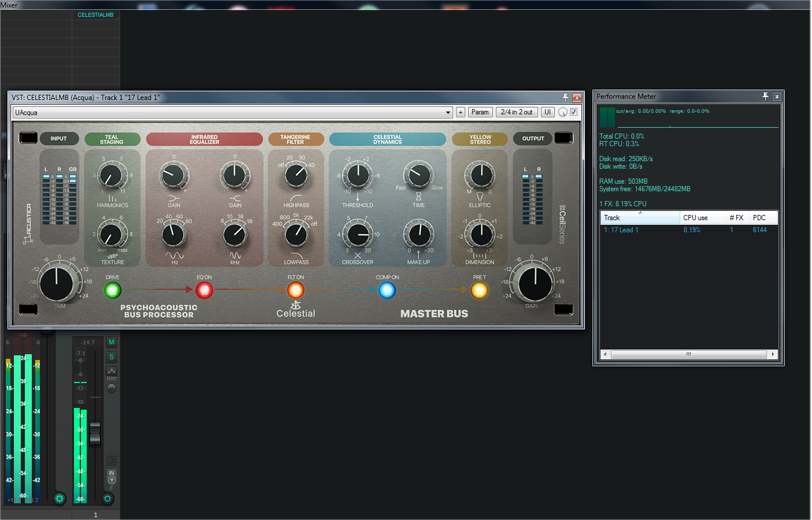Image resolution: width=812 pixels, height=520 pixels.
Task: Adjust the small wet/dry mix knob
Action: (x=563, y=112)
